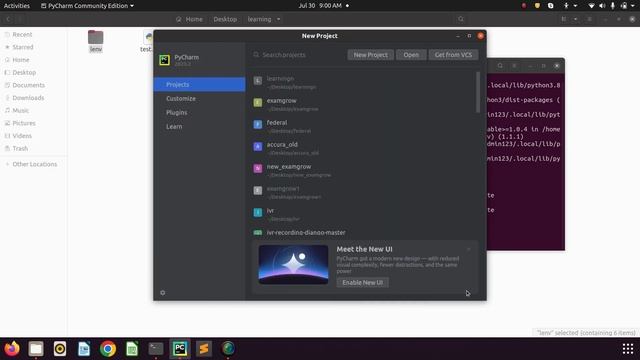Viewport: 640px width, 360px height.
Task: Show applications grid button
Action: (x=628, y=349)
